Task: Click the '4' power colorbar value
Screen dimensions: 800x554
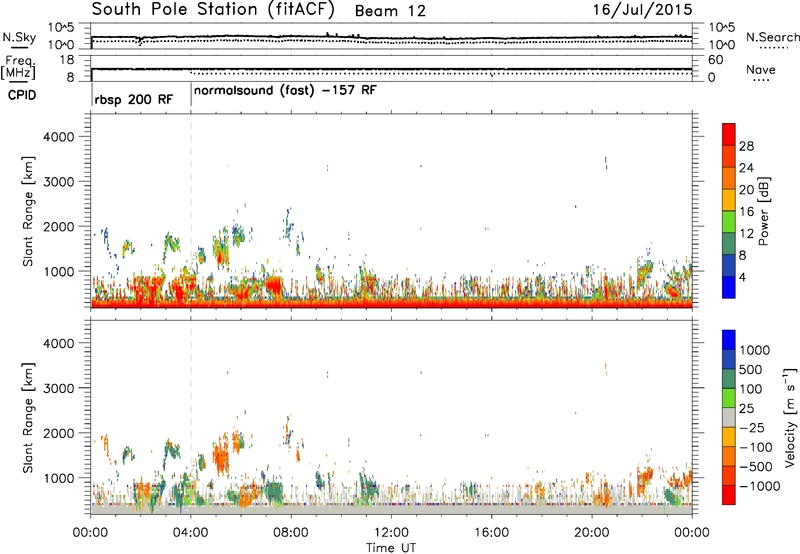Action: pyautogui.click(x=743, y=277)
